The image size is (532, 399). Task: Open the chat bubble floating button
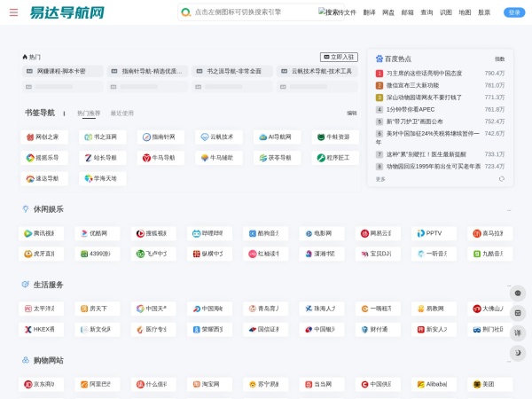[518, 293]
